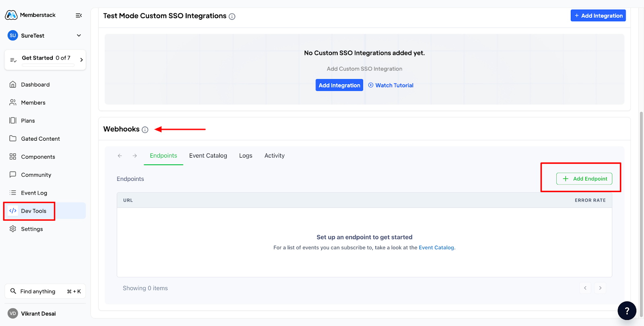Click the URL column header

pos(128,200)
